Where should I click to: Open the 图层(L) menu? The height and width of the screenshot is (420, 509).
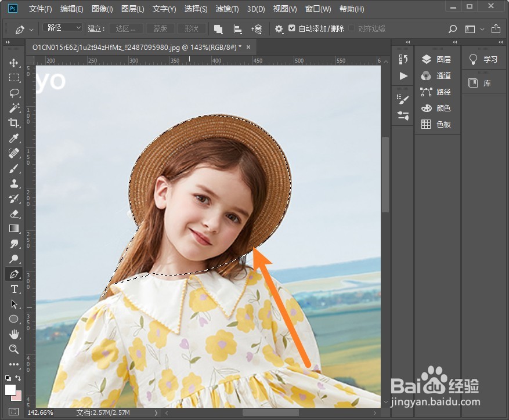(133, 9)
